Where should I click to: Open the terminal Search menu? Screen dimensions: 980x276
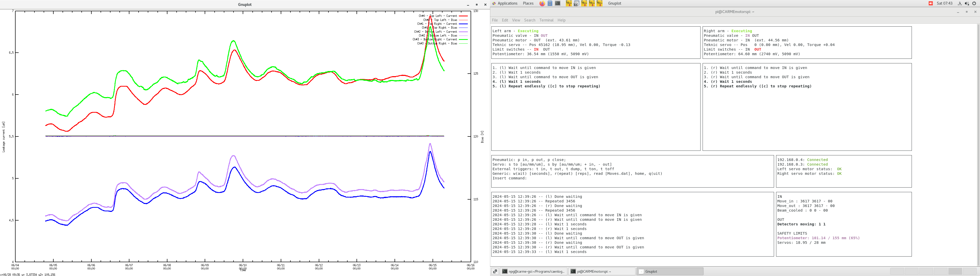click(x=530, y=20)
